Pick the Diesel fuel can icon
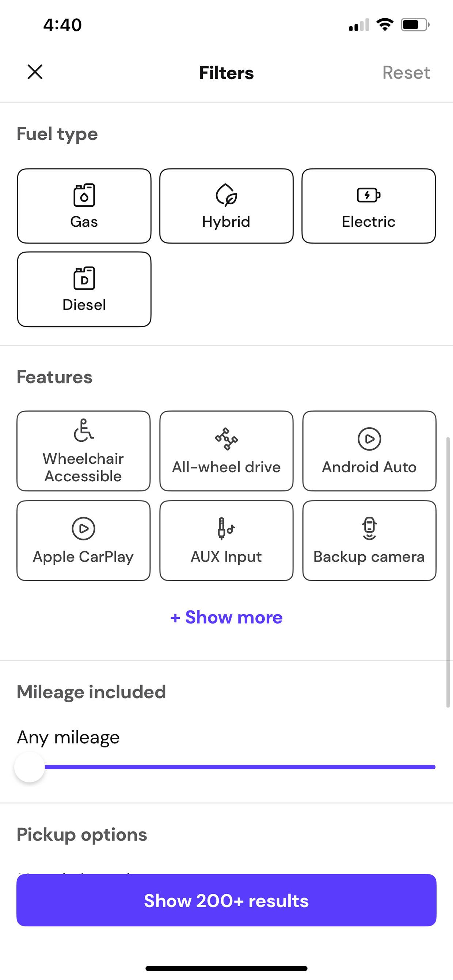 pyautogui.click(x=84, y=278)
